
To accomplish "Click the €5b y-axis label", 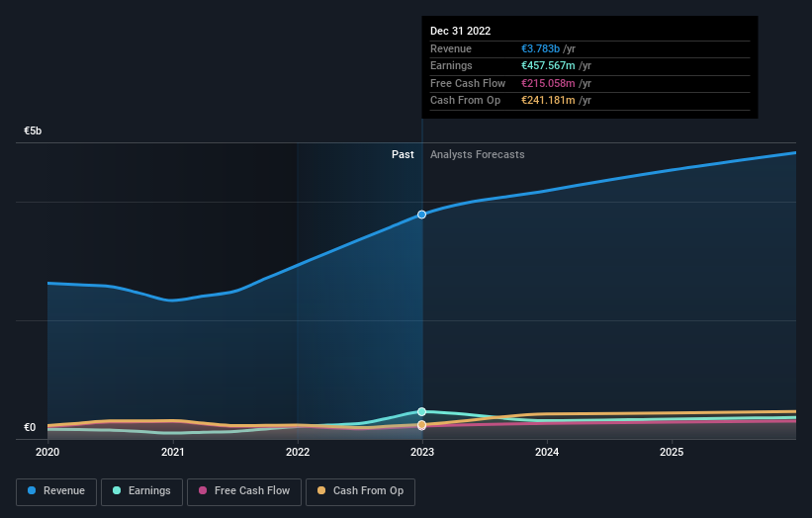I will (x=33, y=130).
